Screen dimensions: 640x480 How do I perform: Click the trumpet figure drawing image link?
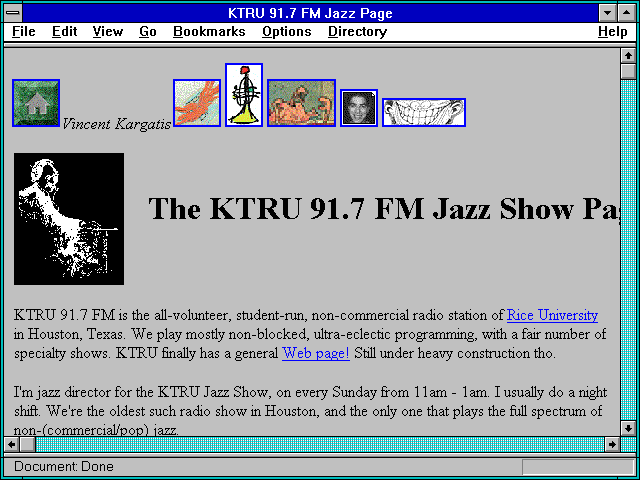pyautogui.click(x=244, y=95)
